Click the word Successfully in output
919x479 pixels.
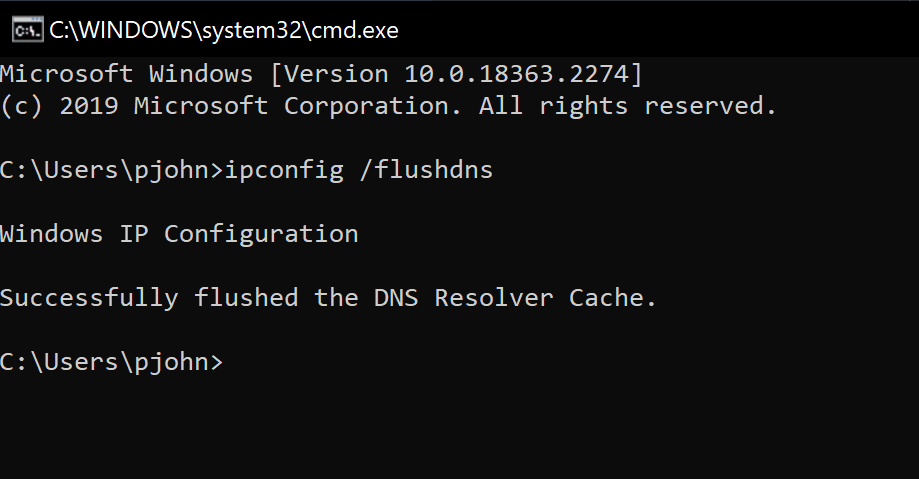[89, 298]
